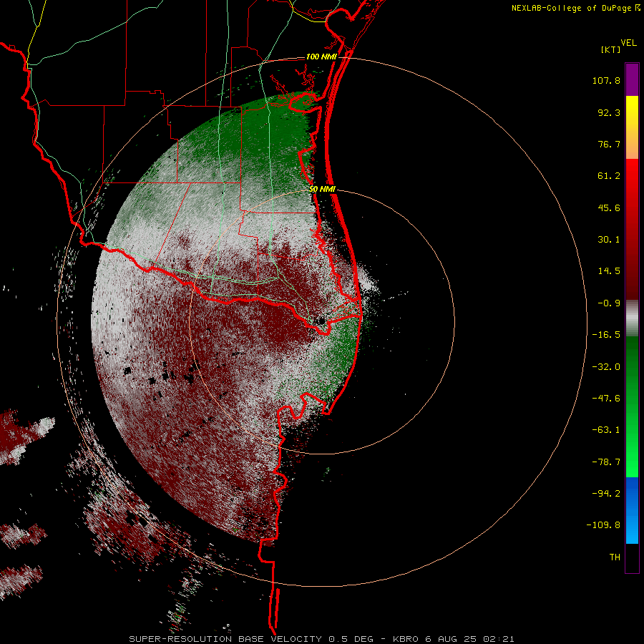Click the -32.0 legend value
Image resolution: width=644 pixels, height=644 pixels.
click(606, 367)
